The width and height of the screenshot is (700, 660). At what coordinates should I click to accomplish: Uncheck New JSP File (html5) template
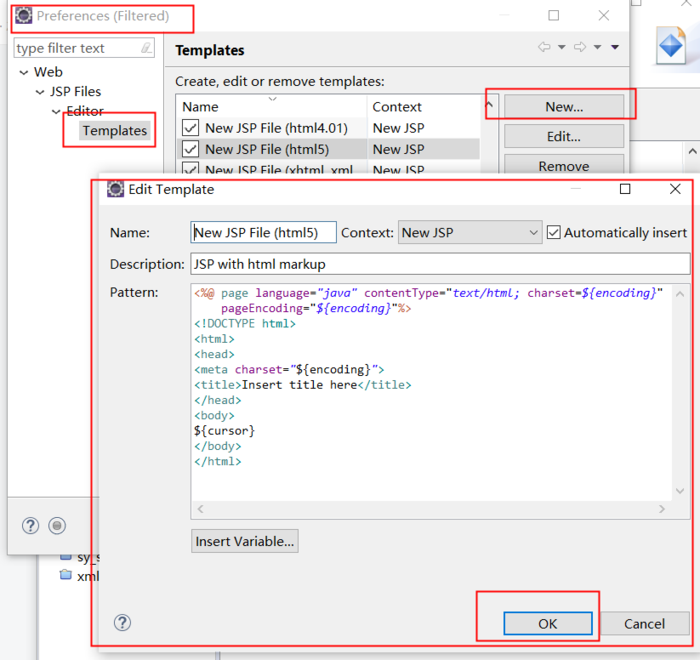(x=190, y=149)
